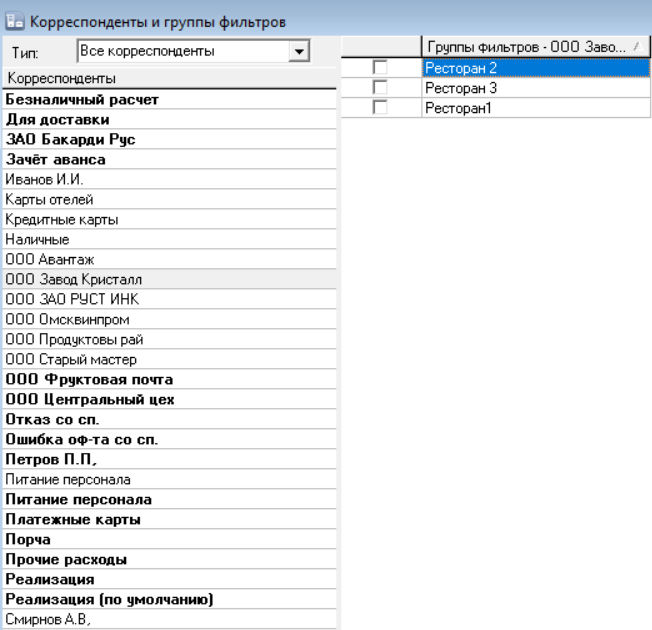
Task: Select the Петров П.П. row
Action: click(53, 460)
